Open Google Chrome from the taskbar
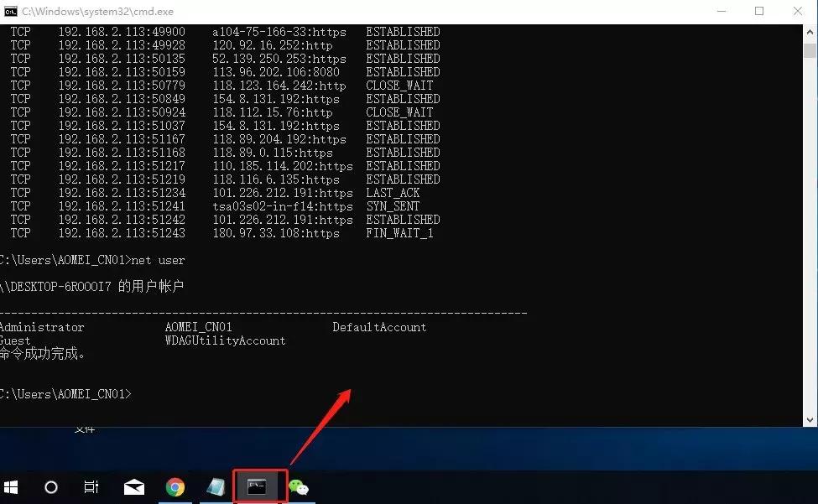The width and height of the screenshot is (818, 504). pos(175,487)
